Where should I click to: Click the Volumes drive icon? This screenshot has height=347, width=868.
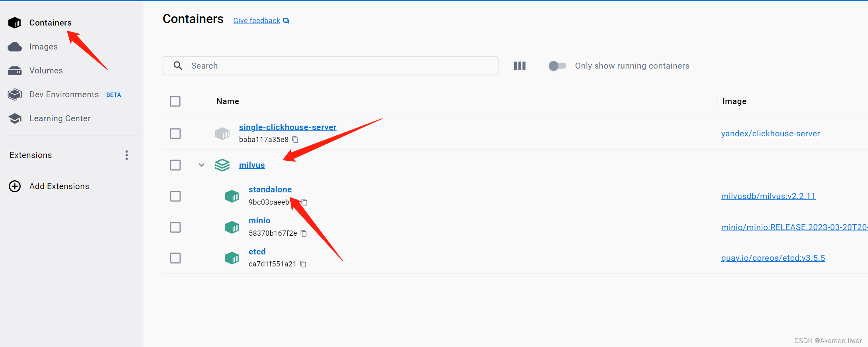coord(15,71)
